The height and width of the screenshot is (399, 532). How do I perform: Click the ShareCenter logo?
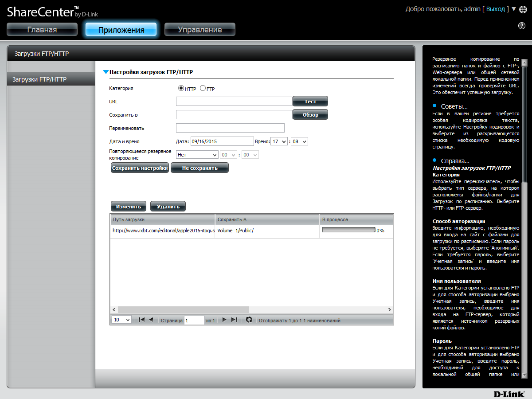coord(51,12)
